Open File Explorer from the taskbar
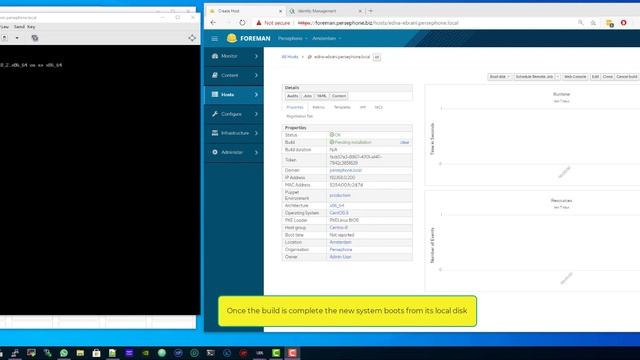Viewport: 640px width, 360px height. click(x=80, y=353)
